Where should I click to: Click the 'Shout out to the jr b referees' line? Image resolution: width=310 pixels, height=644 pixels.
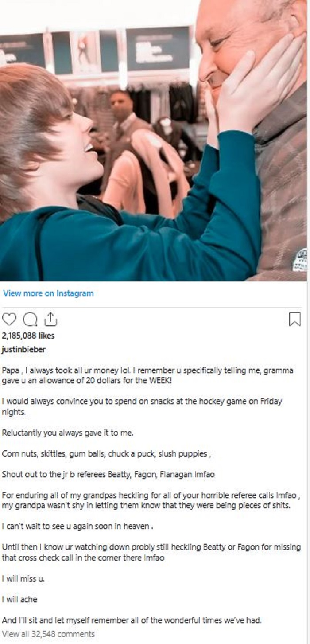(108, 474)
